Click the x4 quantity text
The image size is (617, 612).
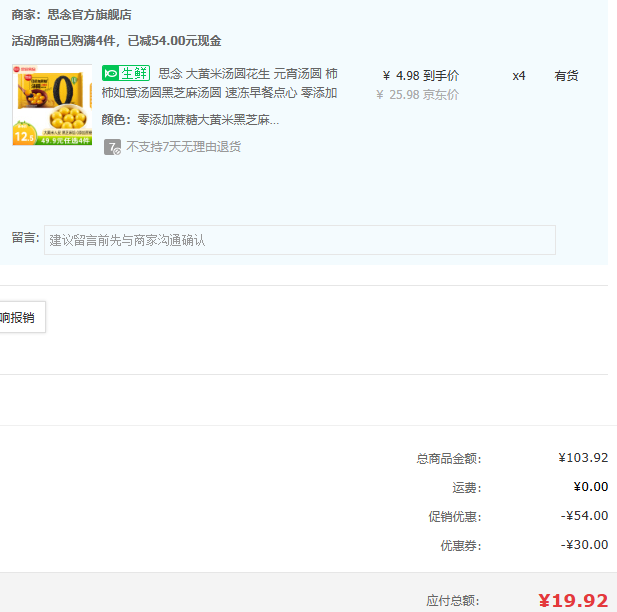coord(519,76)
